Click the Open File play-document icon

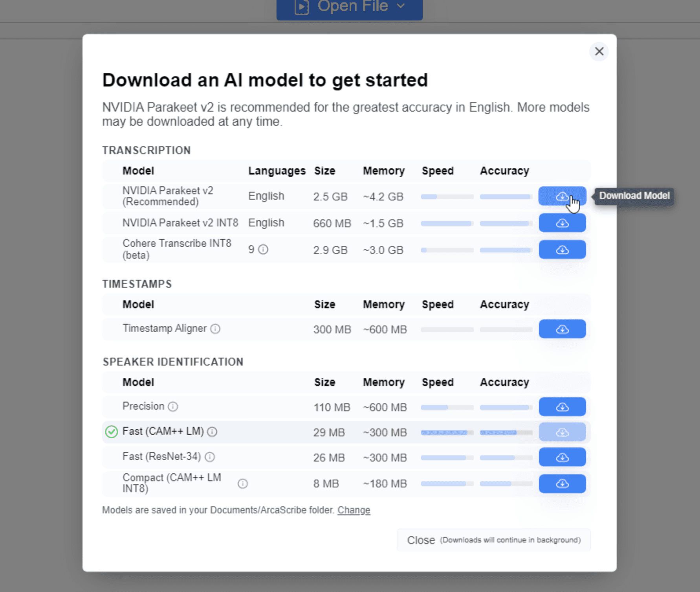click(302, 6)
